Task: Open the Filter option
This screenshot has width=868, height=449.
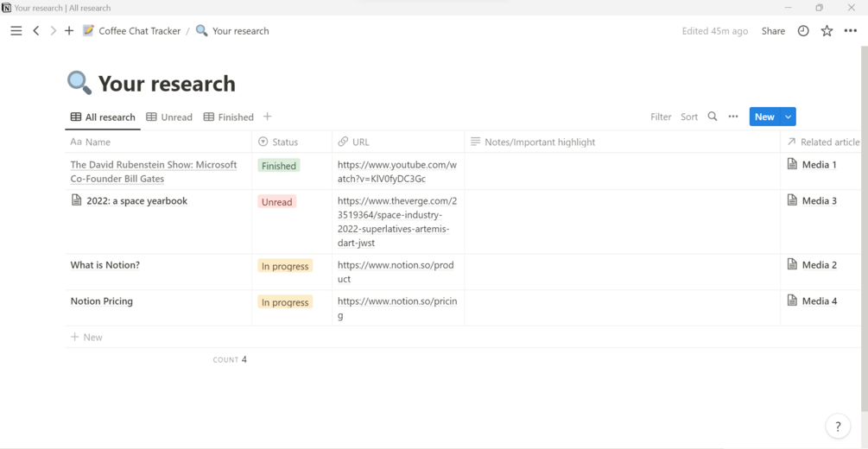Action: pyautogui.click(x=661, y=117)
